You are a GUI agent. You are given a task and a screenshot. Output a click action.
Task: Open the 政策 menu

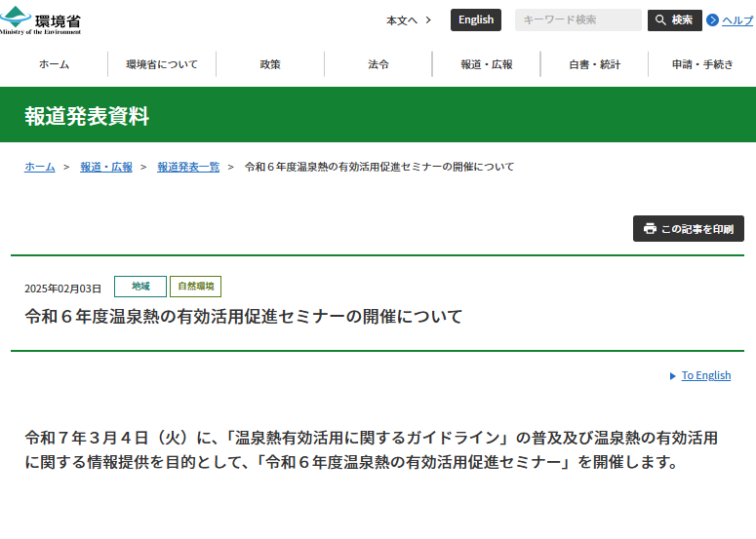(x=270, y=64)
